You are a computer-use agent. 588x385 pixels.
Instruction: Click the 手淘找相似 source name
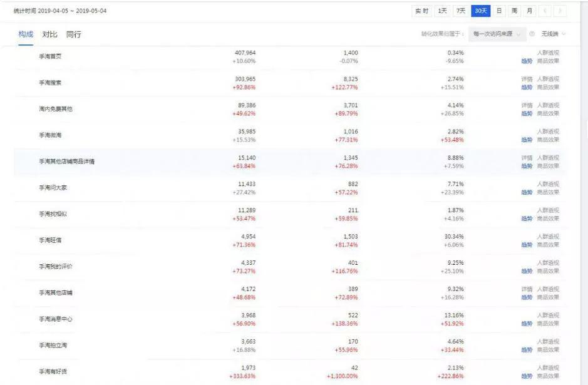(53, 213)
